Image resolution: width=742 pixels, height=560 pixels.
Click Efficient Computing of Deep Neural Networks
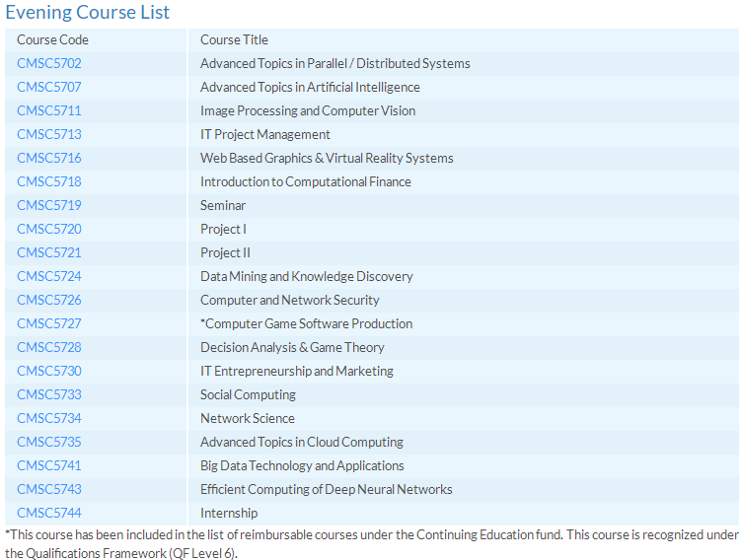pyautogui.click(x=327, y=489)
